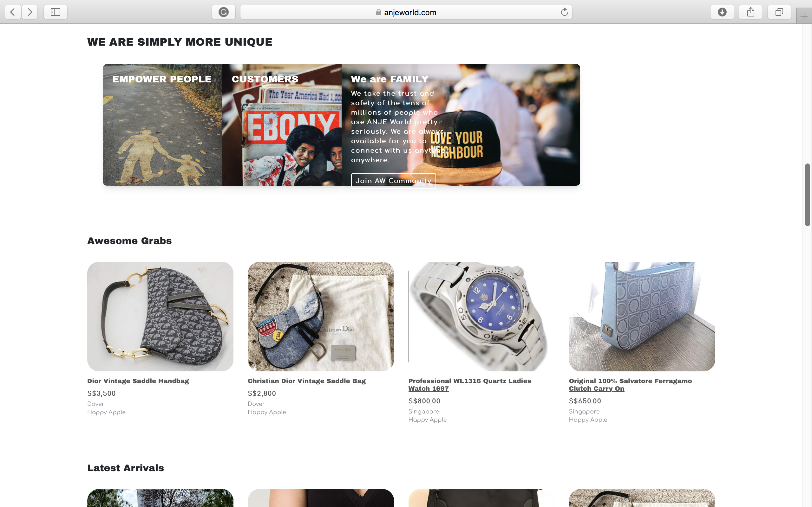The height and width of the screenshot is (507, 812).
Task: Click the denim Dior saddle bag thumbnail
Action: click(x=320, y=316)
